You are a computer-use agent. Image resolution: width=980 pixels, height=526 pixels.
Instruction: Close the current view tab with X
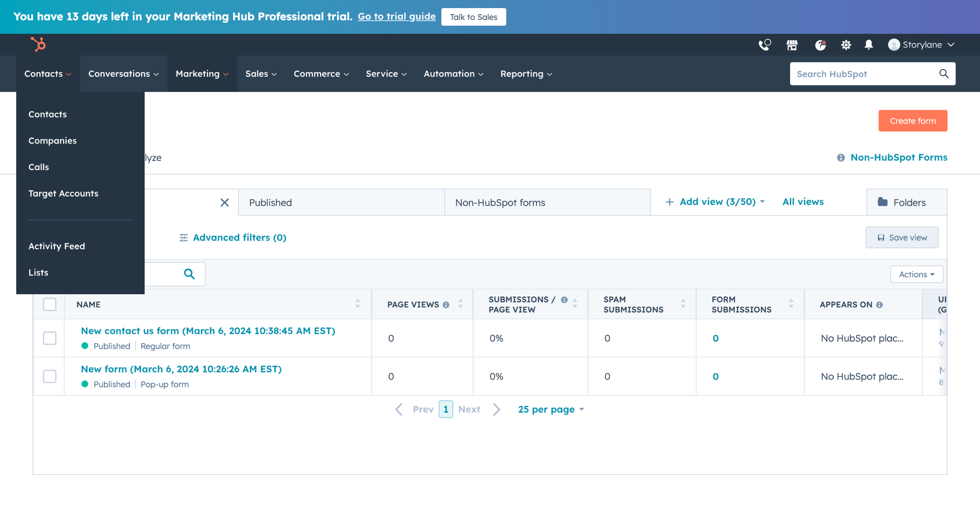click(225, 202)
